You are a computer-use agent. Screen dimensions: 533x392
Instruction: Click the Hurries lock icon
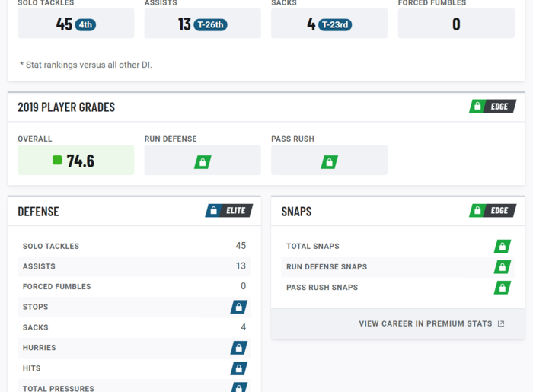tap(239, 348)
